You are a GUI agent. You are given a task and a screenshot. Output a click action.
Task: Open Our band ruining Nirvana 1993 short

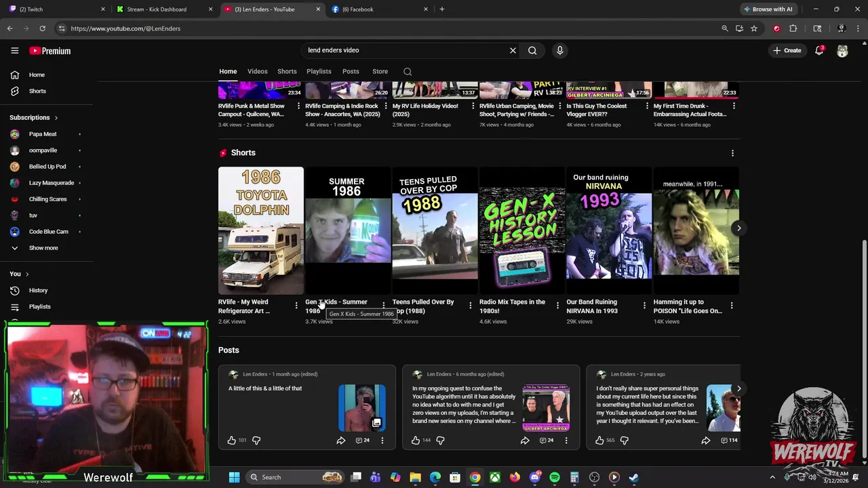click(609, 230)
